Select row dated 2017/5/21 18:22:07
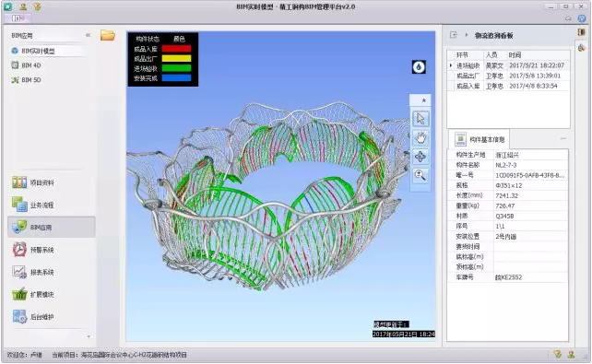 tap(508, 65)
